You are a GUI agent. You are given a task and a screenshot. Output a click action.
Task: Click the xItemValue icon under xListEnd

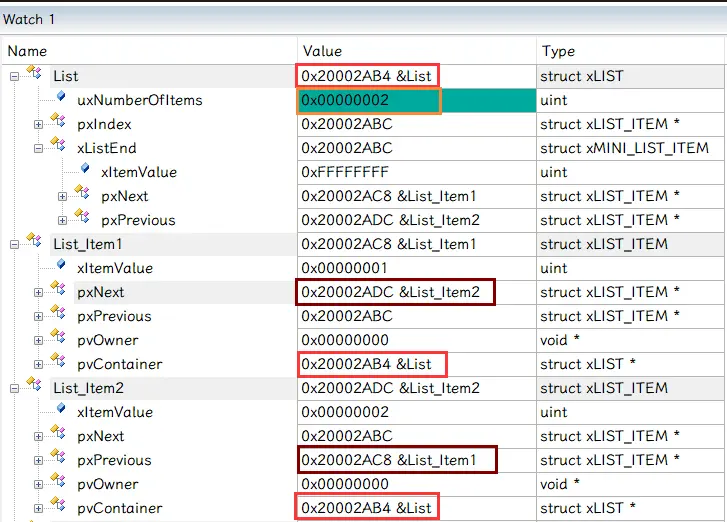pos(84,171)
